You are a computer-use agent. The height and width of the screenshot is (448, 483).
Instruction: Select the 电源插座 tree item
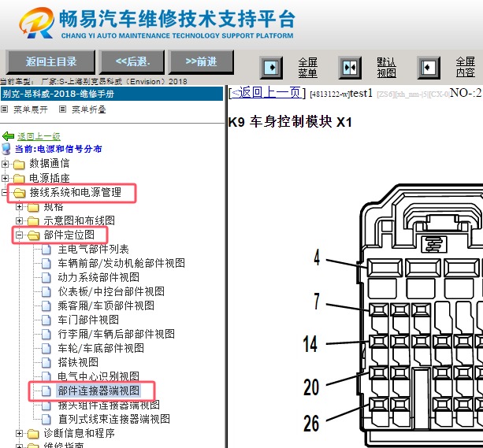[x=50, y=178]
